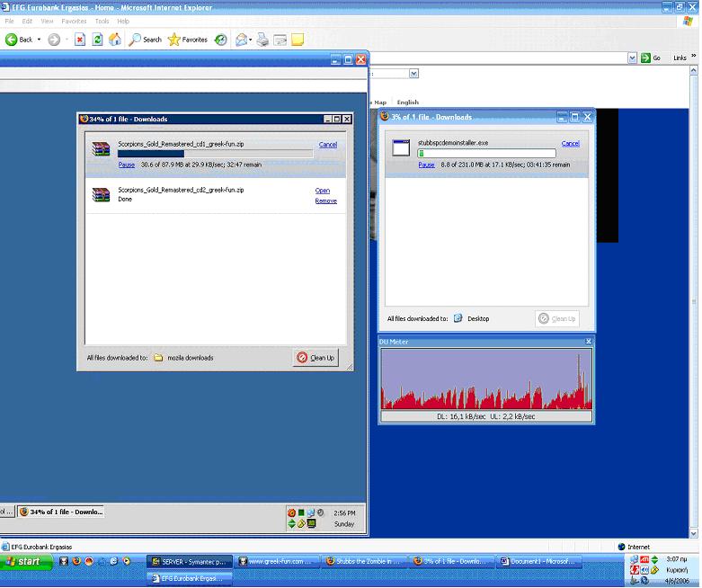702x588 pixels.
Task: Open the Edit menu in Internet Explorer
Action: pyautogui.click(x=27, y=21)
